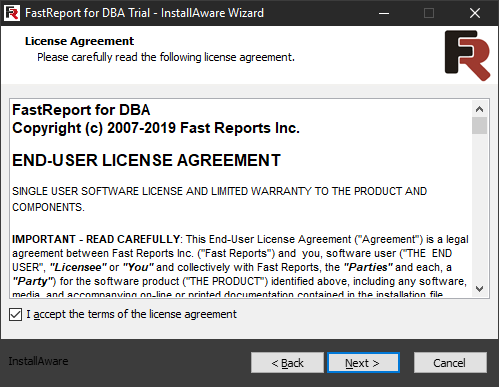
Task: Uncheck I accept the license agreement terms
Action: click(15, 314)
